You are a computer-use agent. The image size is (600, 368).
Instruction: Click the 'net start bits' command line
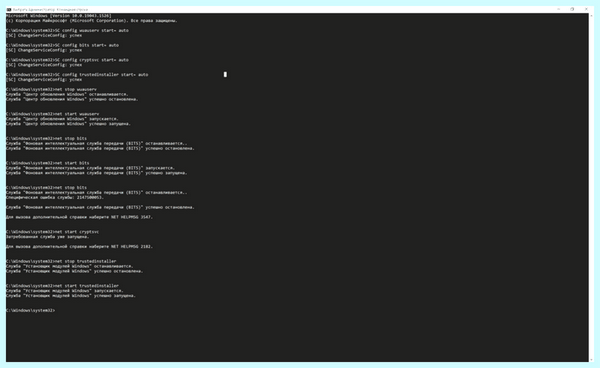coord(47,163)
